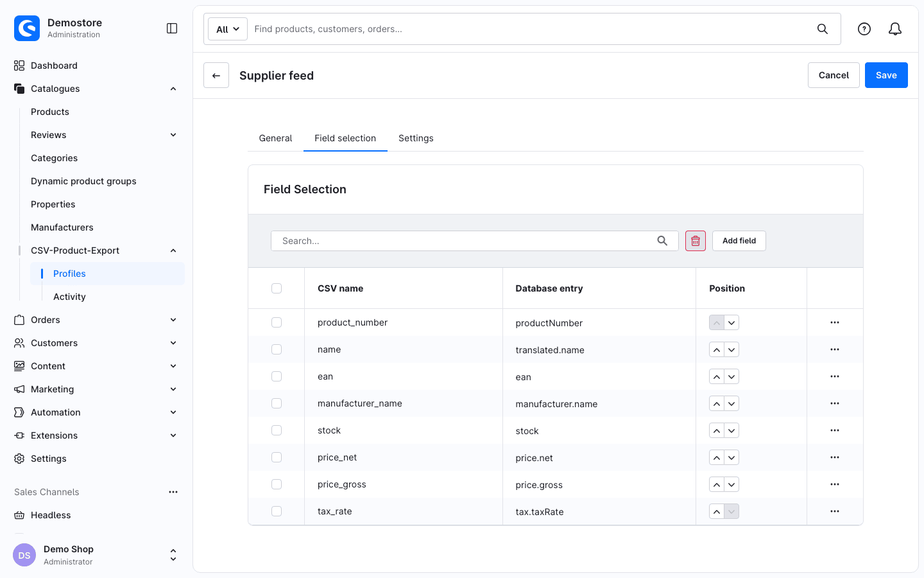Switch to the Settings tab
The height and width of the screenshot is (578, 924).
tap(416, 138)
